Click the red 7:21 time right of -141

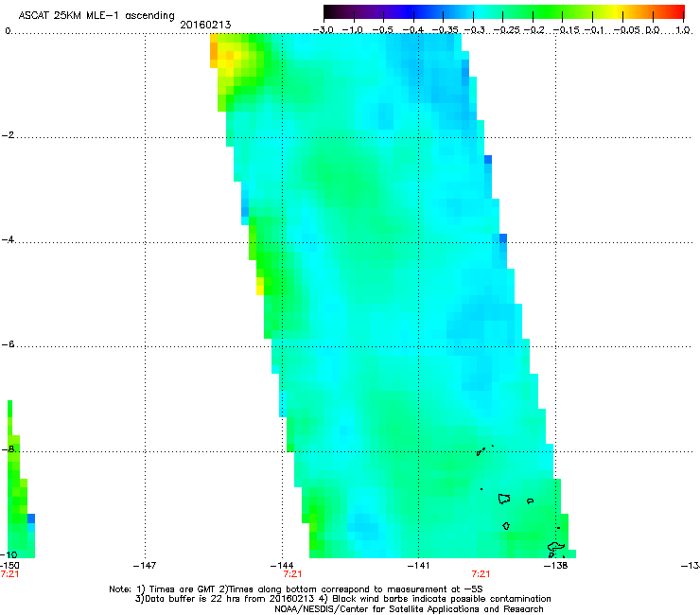(481, 574)
